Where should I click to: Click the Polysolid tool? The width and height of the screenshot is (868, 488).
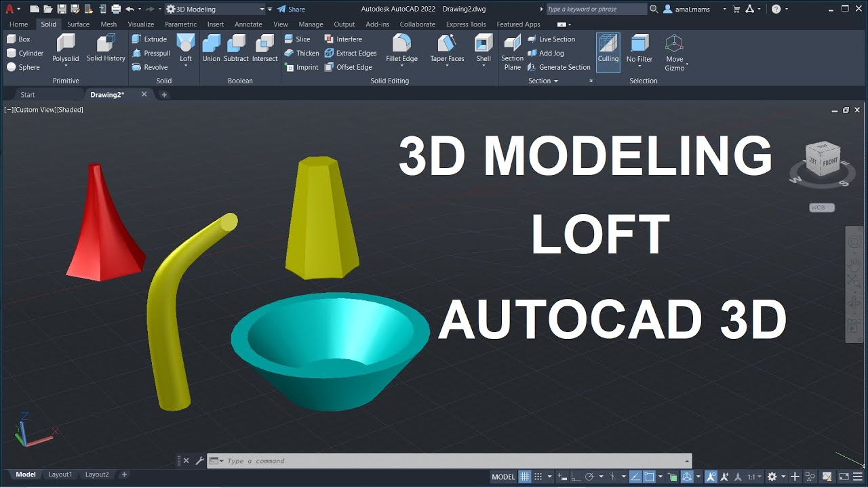click(66, 49)
